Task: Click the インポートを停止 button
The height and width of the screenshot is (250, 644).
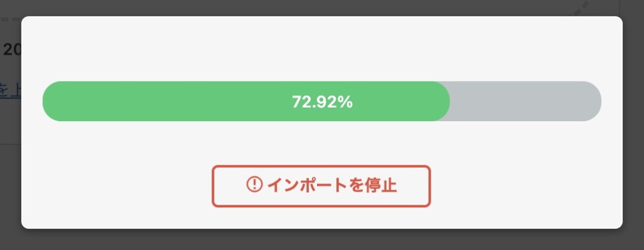Action: 321,186
